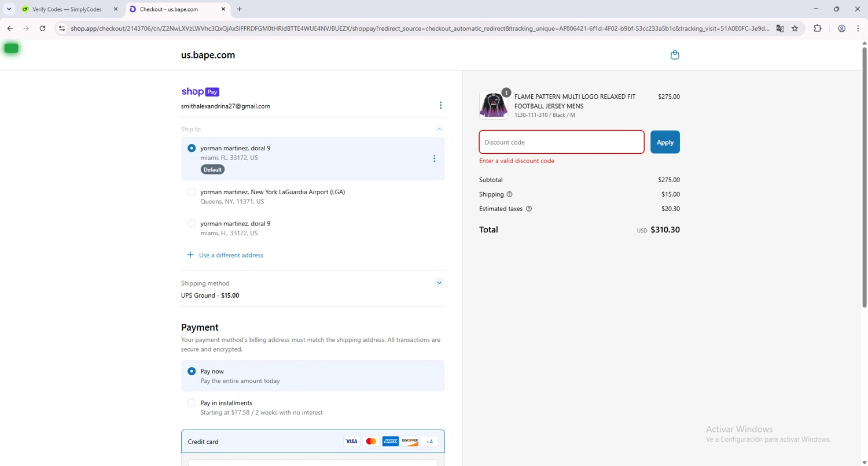This screenshot has width=868, height=466.
Task: Open Shop Pay account options menu
Action: (440, 105)
